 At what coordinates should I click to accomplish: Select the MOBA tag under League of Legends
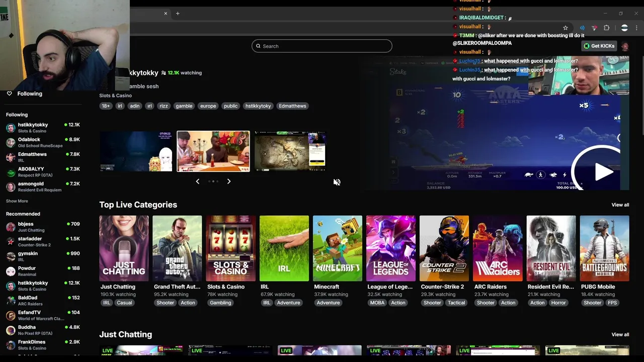click(x=377, y=303)
